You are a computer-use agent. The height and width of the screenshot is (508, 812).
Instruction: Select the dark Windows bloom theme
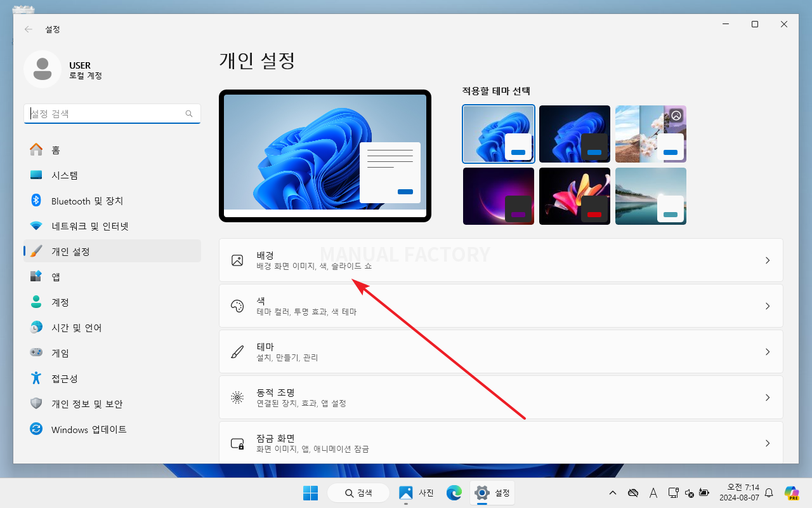[575, 134]
